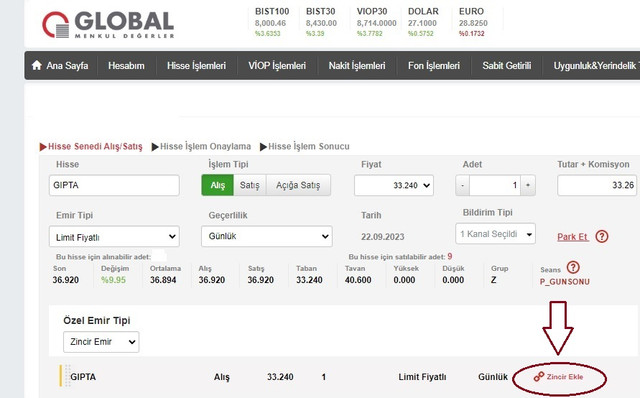Click GIPTA in the chain order row
Viewport: 640px width, 398px height.
point(83,377)
